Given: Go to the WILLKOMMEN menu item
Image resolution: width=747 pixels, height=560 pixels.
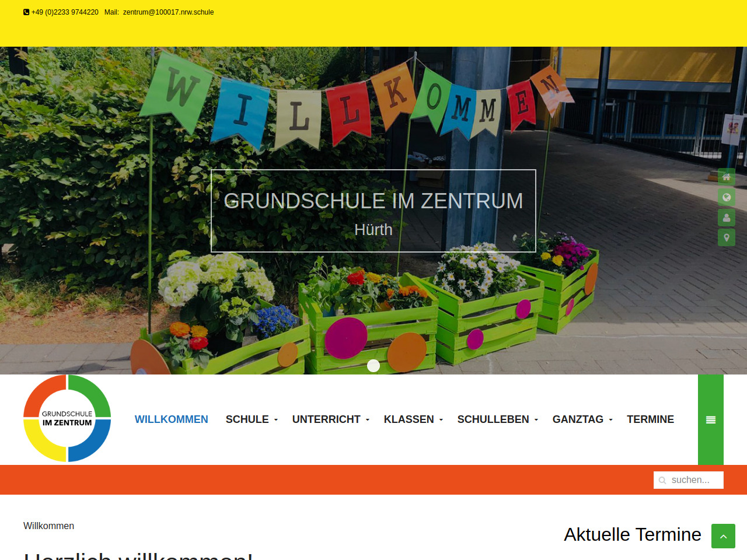Looking at the screenshot, I should pos(172,419).
